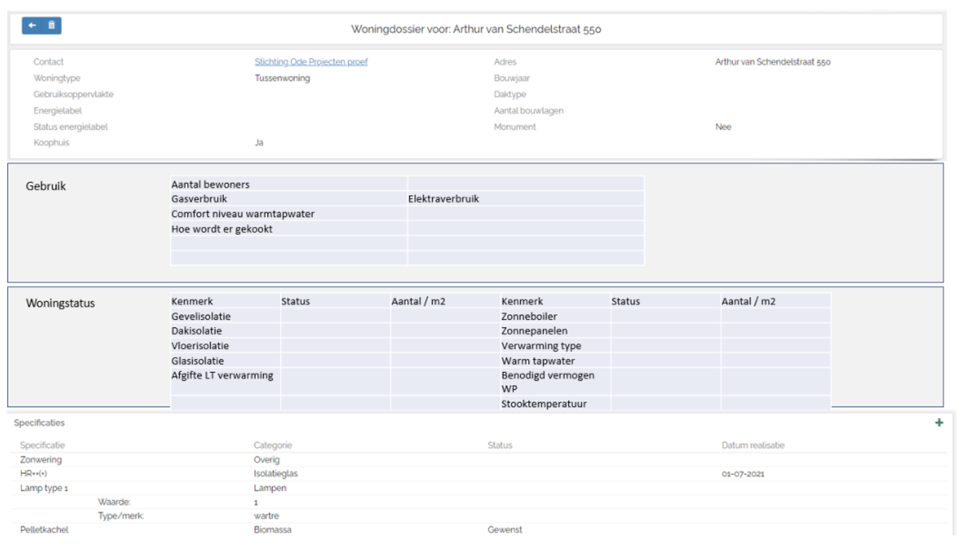This screenshot has width=961, height=560.
Task: Click the Status cell for Warm tapwater
Action: pos(665,360)
